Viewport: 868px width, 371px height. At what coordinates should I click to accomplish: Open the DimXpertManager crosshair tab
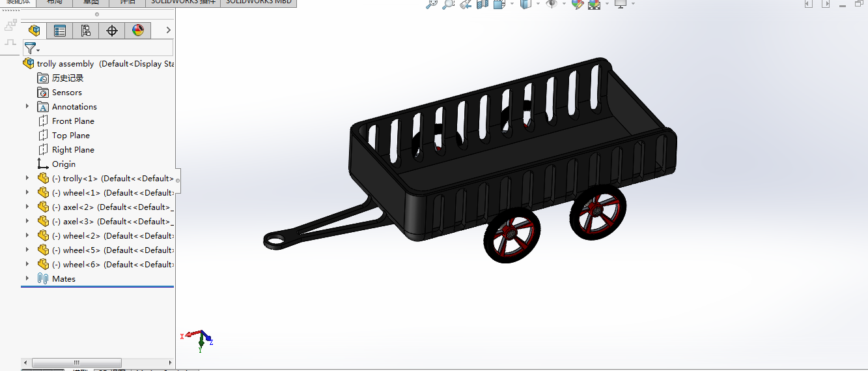click(112, 30)
